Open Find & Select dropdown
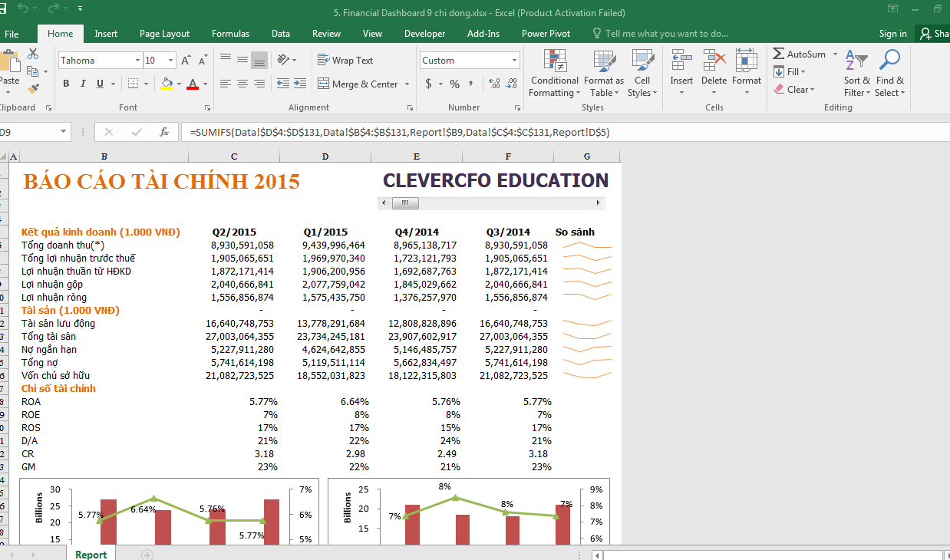 [890, 73]
